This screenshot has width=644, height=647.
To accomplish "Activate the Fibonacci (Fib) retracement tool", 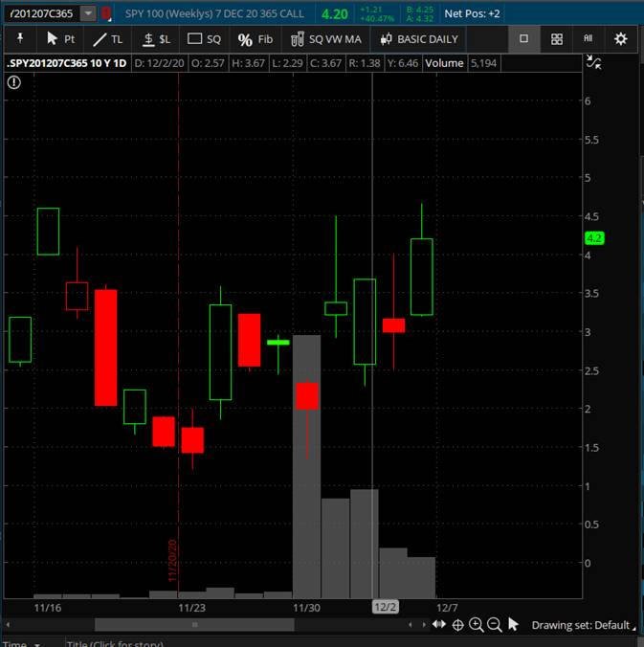I will click(255, 39).
